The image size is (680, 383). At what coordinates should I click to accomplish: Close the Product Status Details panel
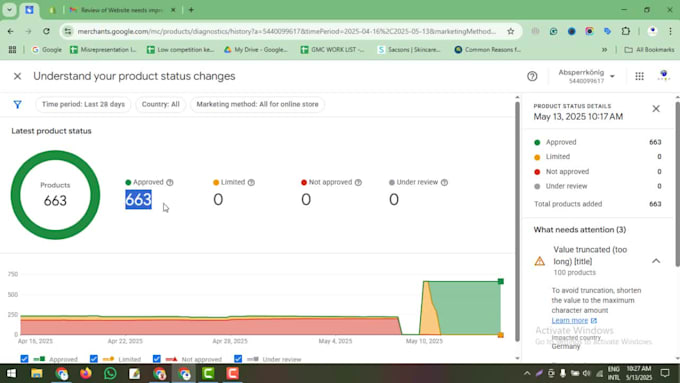point(656,108)
